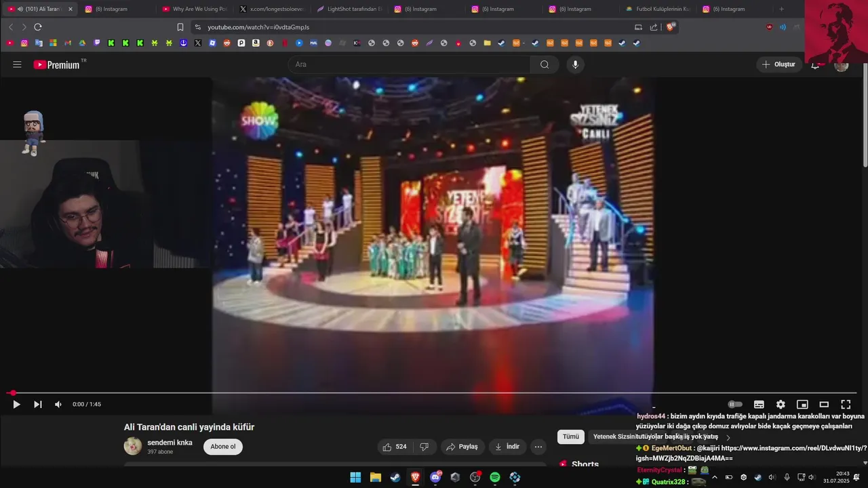Start voice search with the microphone icon

[575, 64]
